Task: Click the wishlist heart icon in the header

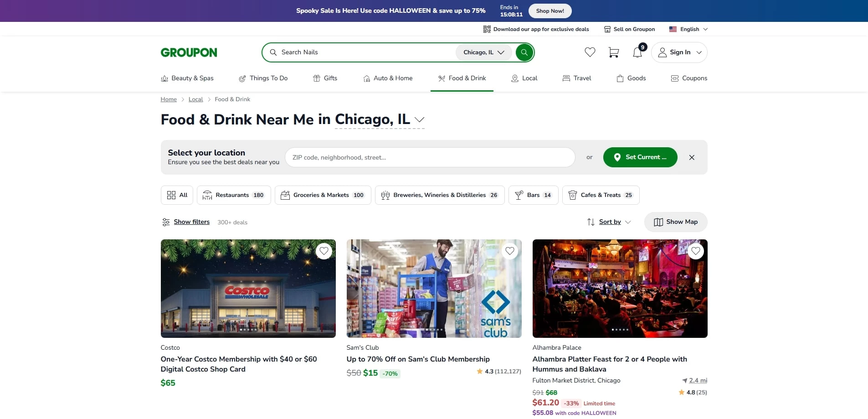Action: (589, 52)
